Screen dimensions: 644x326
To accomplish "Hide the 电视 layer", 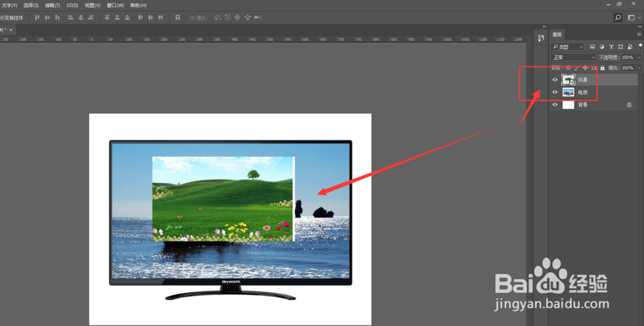I will click(x=555, y=92).
